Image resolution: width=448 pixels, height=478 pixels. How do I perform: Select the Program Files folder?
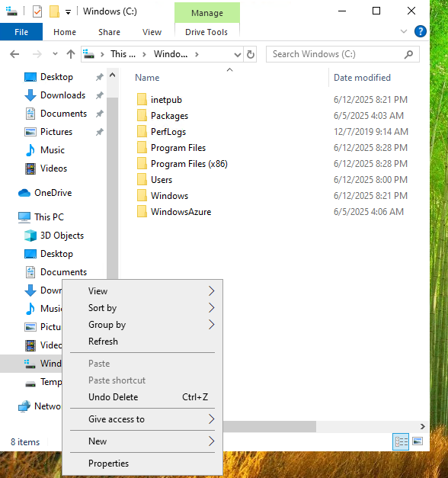click(178, 148)
